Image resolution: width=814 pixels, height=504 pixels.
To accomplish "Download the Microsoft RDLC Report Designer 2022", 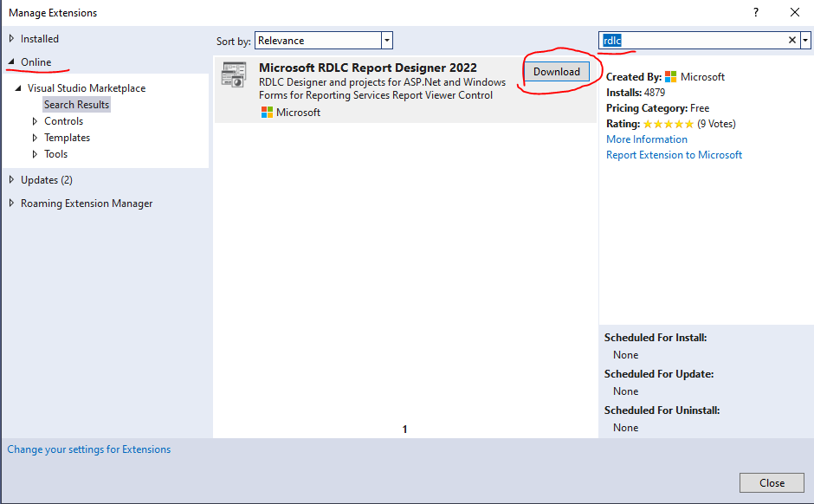I will click(557, 72).
